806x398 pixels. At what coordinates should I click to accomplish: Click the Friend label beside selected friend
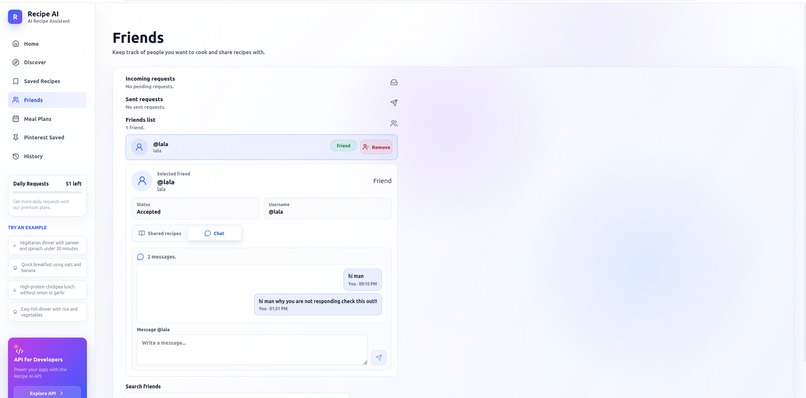(382, 181)
